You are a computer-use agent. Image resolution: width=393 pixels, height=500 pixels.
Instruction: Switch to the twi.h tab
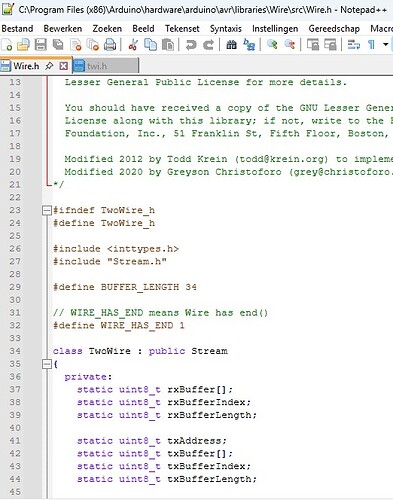click(x=105, y=66)
